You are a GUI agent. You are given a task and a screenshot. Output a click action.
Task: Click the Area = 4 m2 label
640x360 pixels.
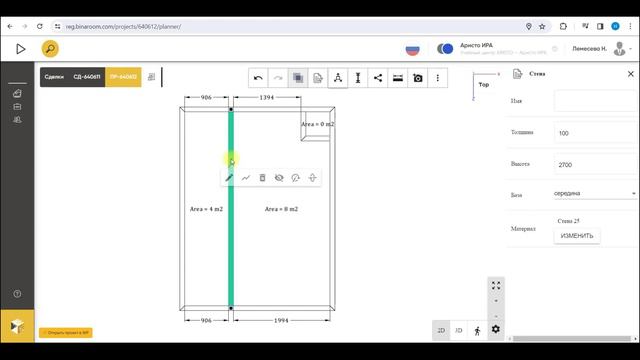tap(206, 209)
